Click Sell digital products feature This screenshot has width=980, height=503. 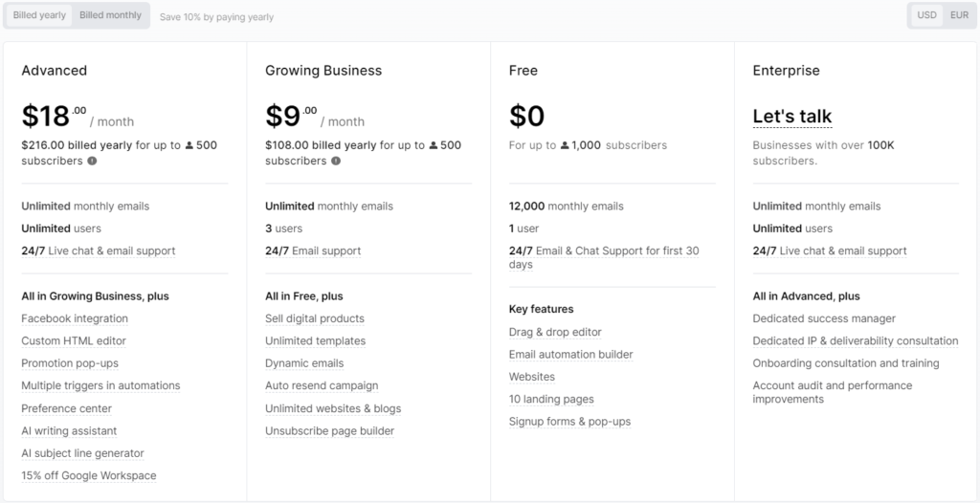click(314, 318)
